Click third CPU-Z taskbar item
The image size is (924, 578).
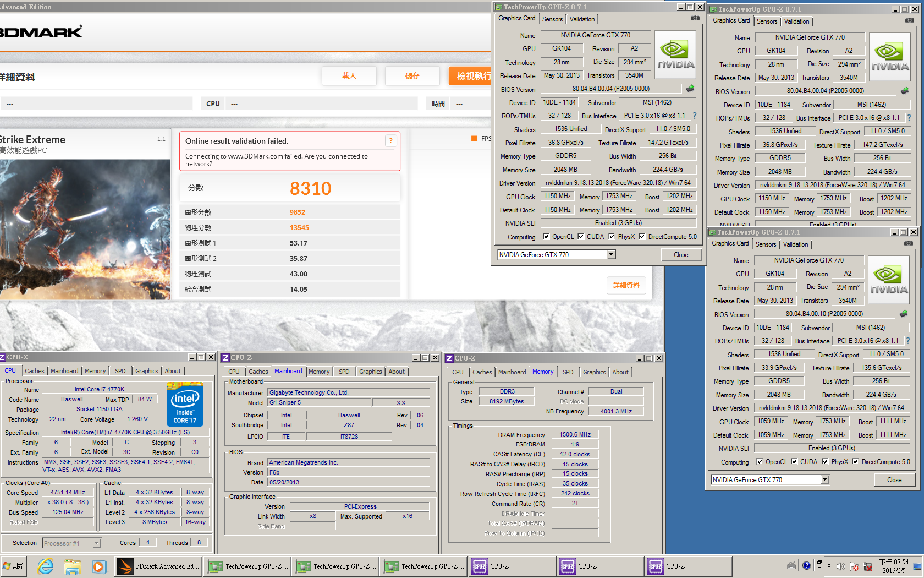pyautogui.click(x=687, y=566)
